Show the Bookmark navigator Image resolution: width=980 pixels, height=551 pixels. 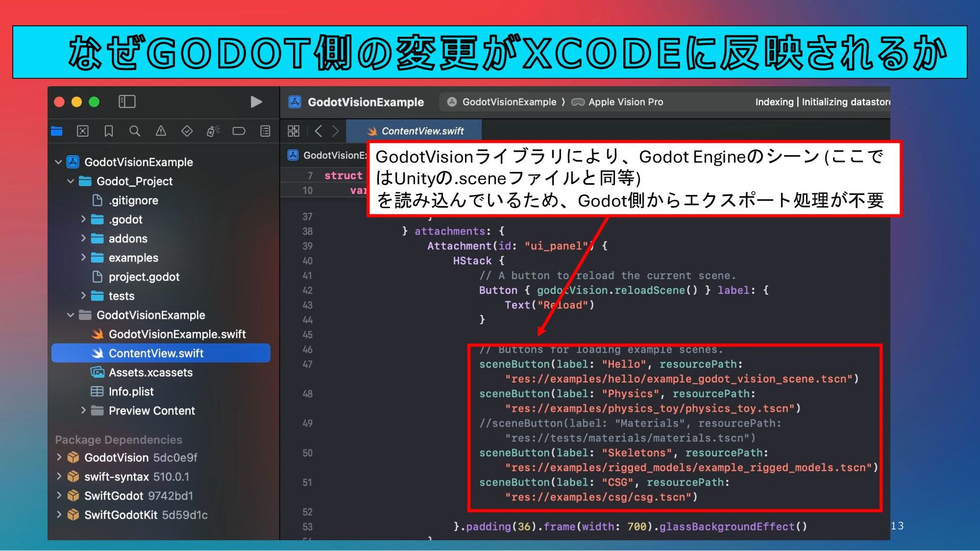tap(109, 132)
